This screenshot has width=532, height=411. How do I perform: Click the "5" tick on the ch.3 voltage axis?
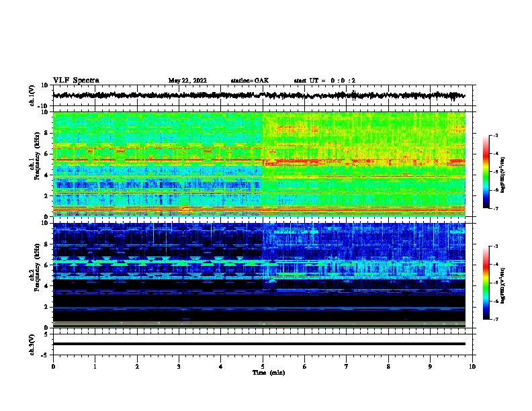pos(46,334)
